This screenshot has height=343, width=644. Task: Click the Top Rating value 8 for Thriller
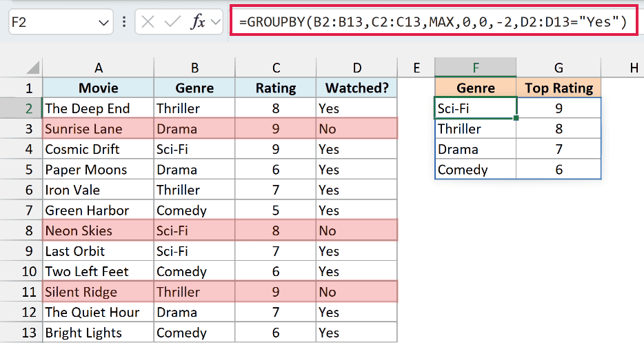(x=559, y=129)
